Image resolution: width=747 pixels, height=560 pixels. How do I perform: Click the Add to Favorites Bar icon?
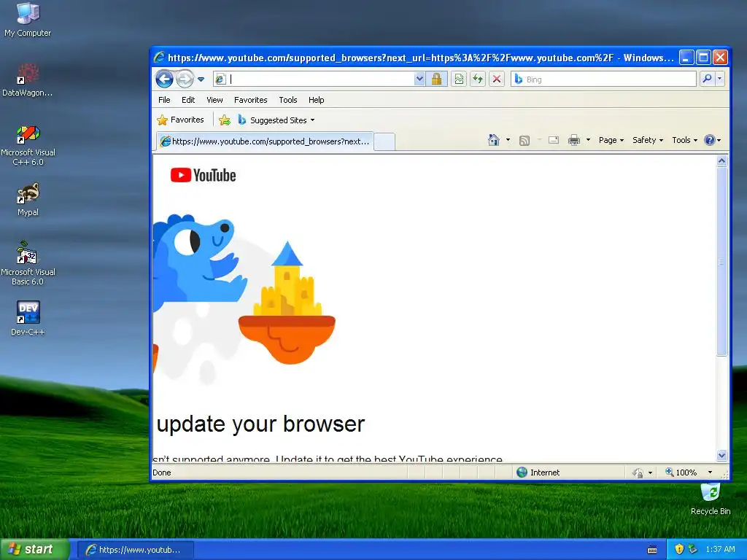(225, 120)
